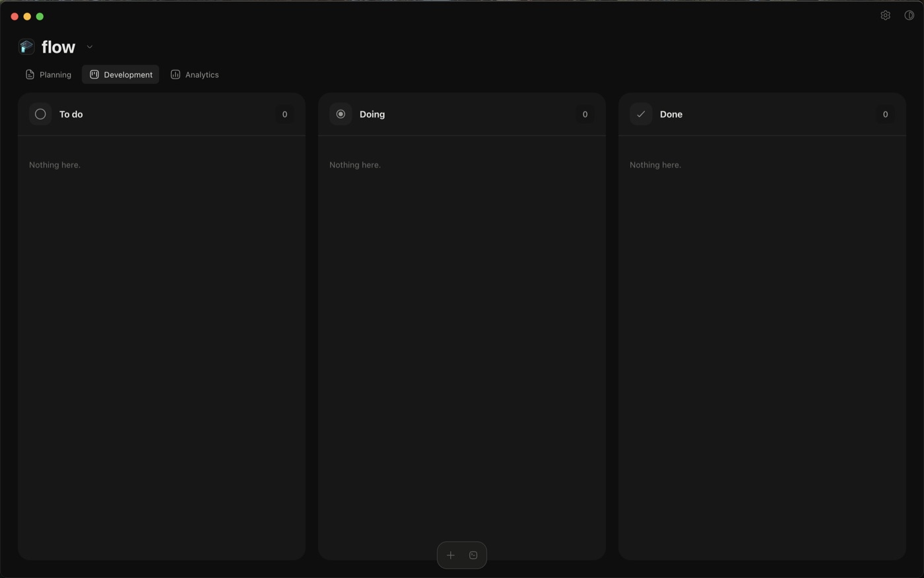Click the "flow" project title

pos(59,47)
